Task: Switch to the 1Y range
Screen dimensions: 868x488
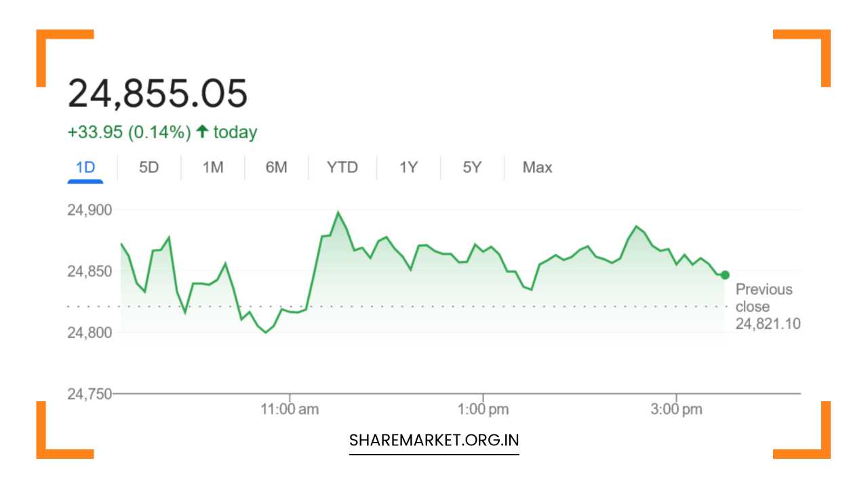Action: (408, 167)
